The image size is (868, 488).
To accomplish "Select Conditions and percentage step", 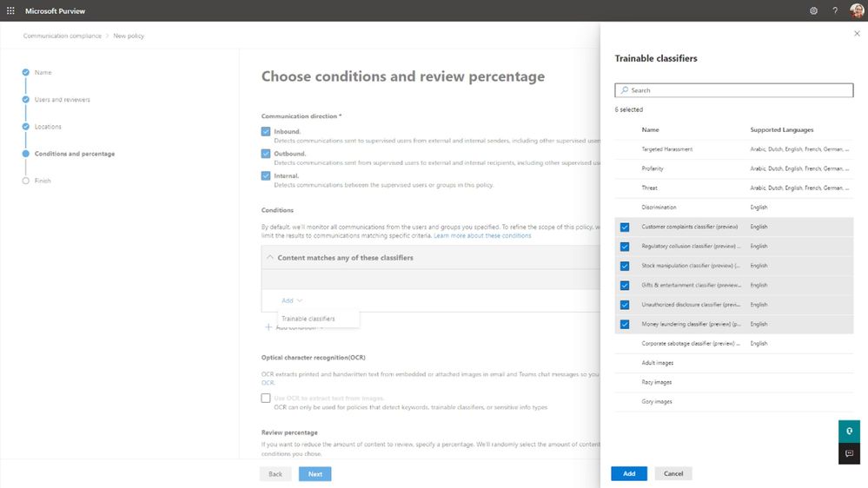I will [75, 154].
